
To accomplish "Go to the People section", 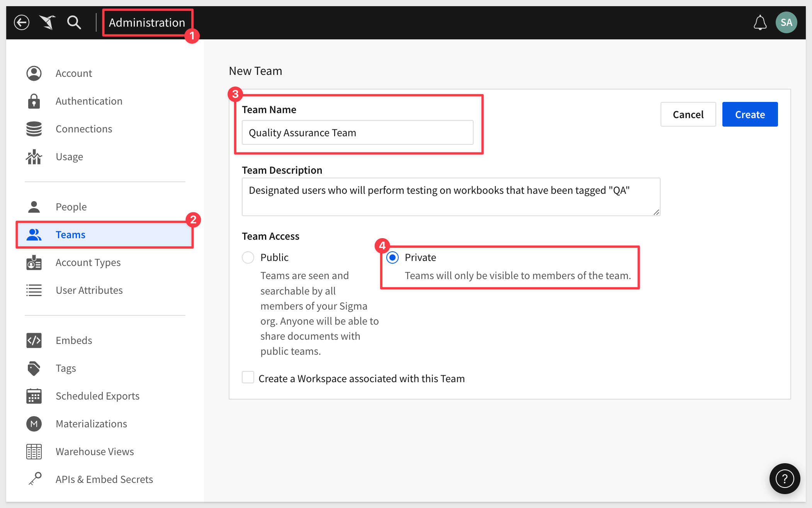I will click(71, 207).
